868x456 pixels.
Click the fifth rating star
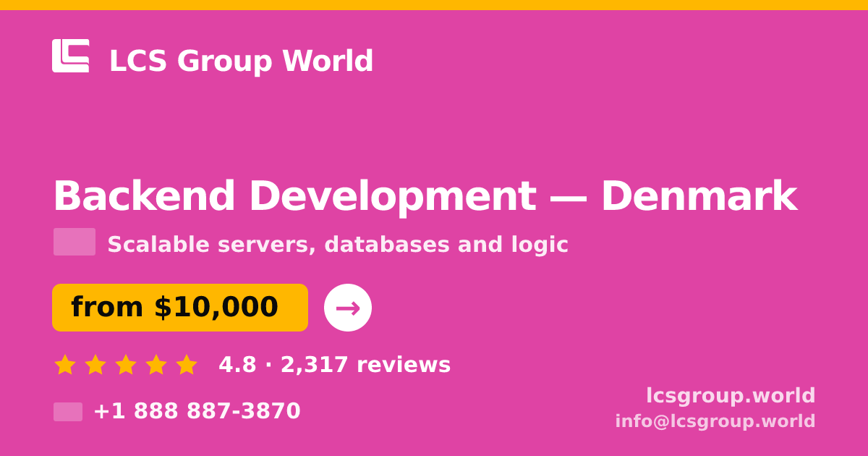click(187, 364)
